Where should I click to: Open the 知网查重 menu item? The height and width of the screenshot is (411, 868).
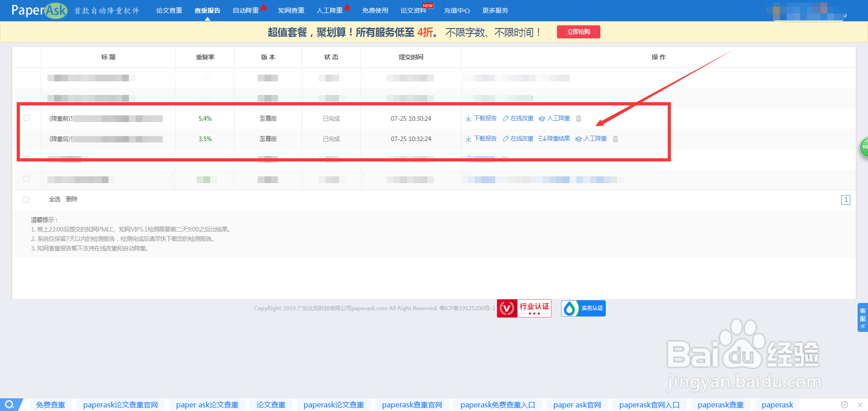point(291,10)
